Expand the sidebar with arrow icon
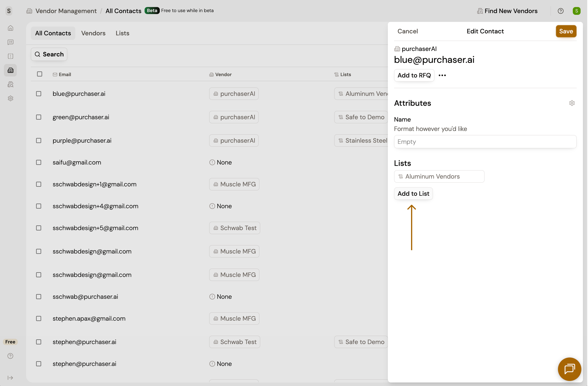Viewport: 588px width, 386px height. [10, 378]
